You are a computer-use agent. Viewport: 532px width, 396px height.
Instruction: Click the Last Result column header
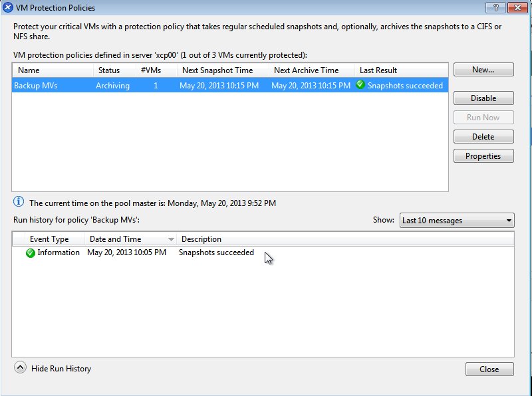(402, 70)
